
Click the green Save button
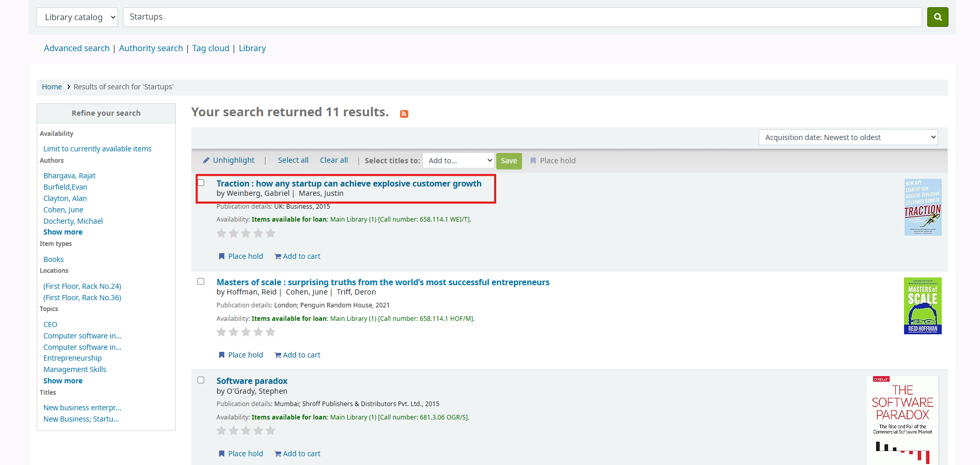coord(509,161)
